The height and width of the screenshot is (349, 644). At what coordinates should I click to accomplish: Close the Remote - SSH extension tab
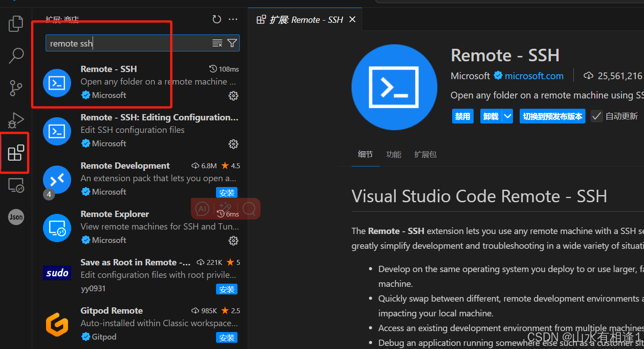click(352, 19)
